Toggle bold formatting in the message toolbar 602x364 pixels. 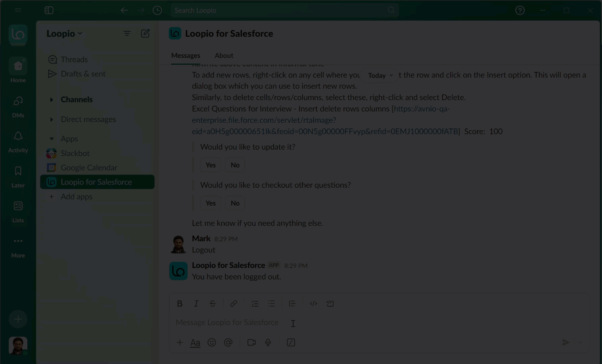click(x=180, y=303)
